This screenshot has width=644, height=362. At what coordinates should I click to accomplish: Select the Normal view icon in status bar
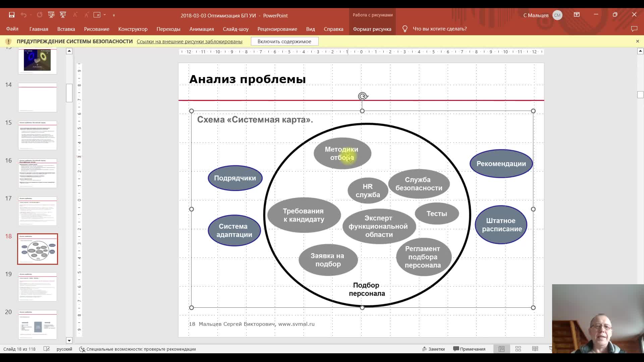tap(502, 349)
